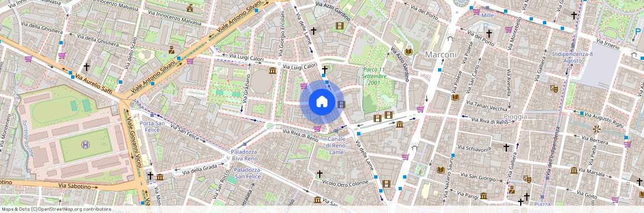Select the Paladozza-Riva Reno stop label
The image size is (644, 213).
pyautogui.click(x=244, y=155)
